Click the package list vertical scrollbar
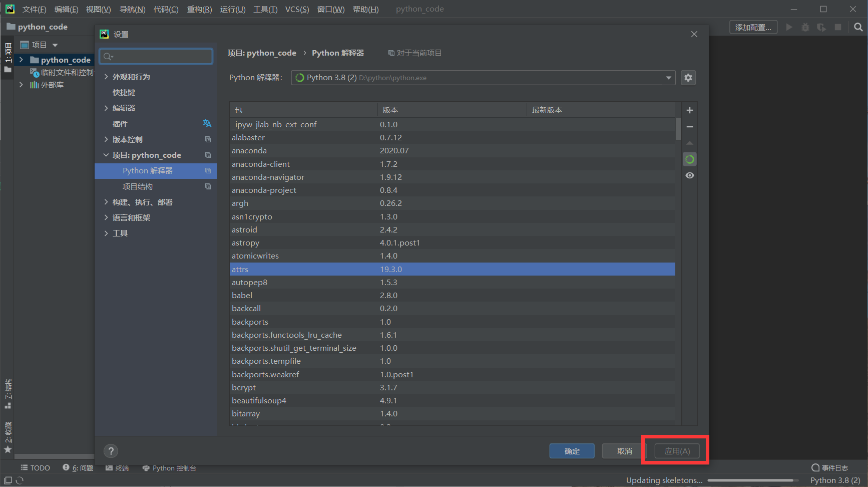 [678, 129]
